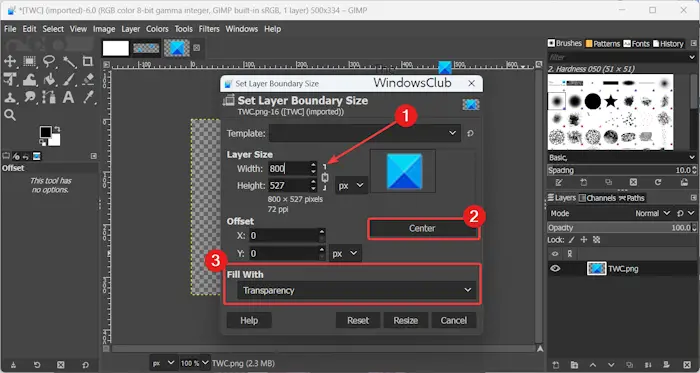Screen dimensions: 700x373
Task: Select the Color Picker tool
Action: pos(88,97)
